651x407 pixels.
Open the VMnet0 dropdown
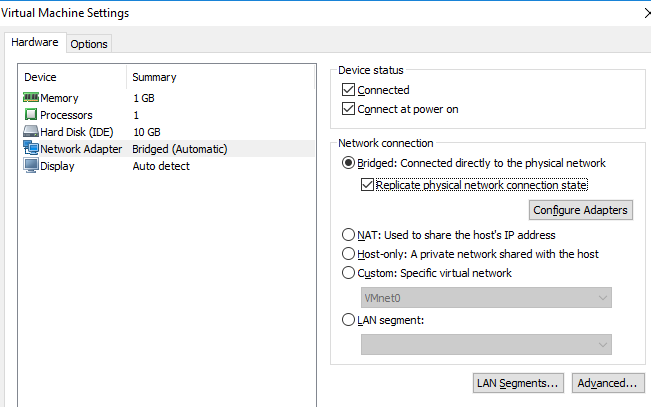(486, 298)
